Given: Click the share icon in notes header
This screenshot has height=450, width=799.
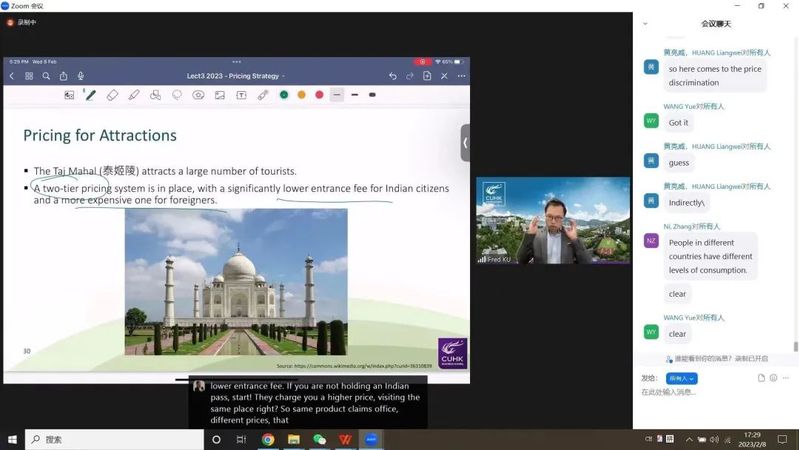Looking at the screenshot, I should 63,76.
